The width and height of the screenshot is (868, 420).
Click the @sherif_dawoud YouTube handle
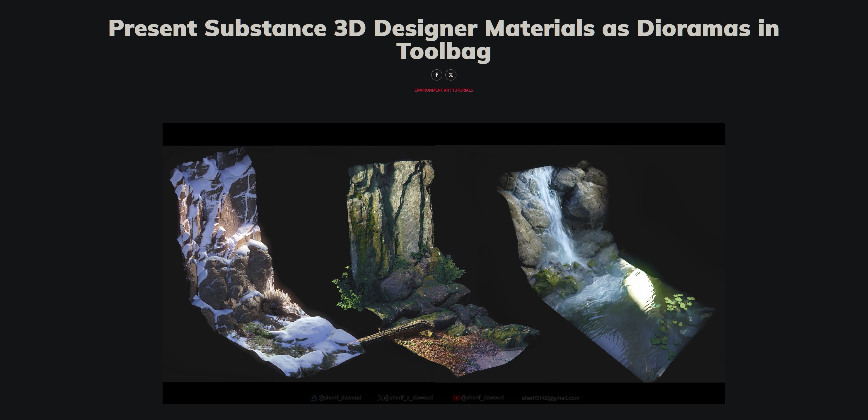coord(478,398)
